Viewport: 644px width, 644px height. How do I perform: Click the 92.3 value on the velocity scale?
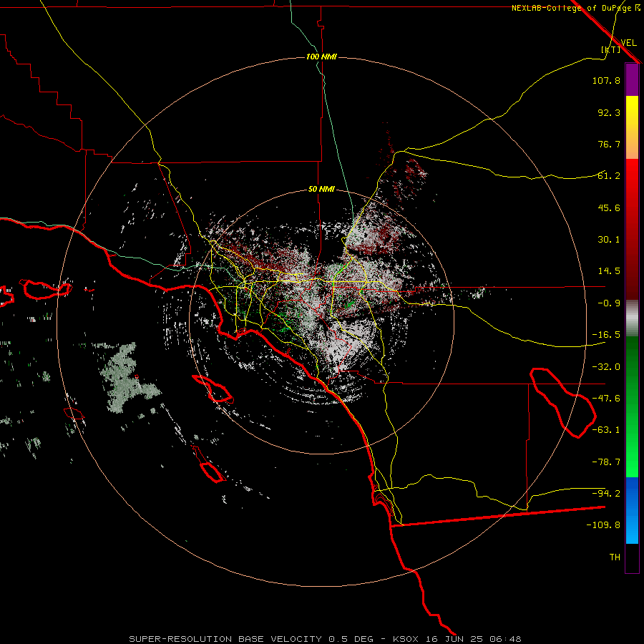pyautogui.click(x=609, y=112)
